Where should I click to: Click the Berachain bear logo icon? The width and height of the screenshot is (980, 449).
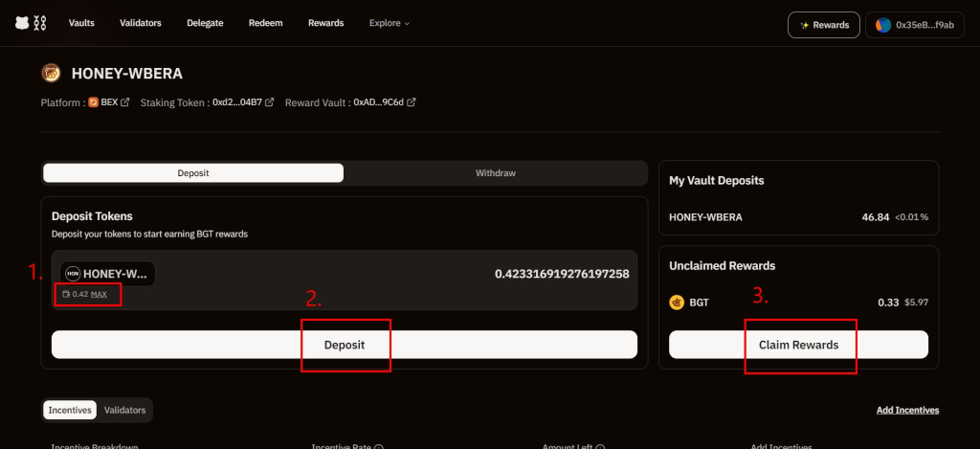point(23,24)
